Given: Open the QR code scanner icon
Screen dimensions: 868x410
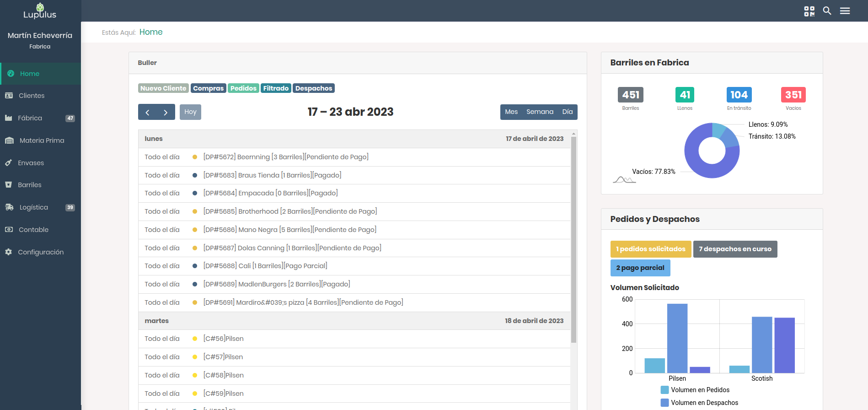Looking at the screenshot, I should click(809, 11).
